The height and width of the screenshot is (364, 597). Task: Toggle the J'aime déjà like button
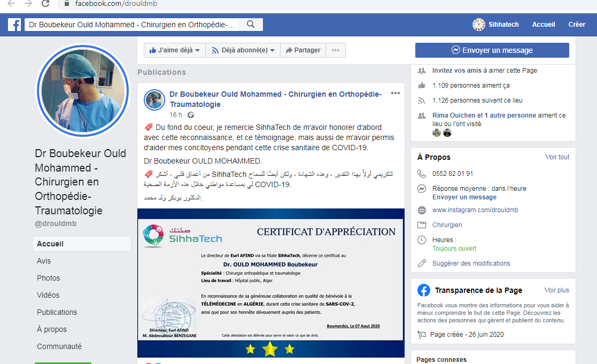[175, 50]
